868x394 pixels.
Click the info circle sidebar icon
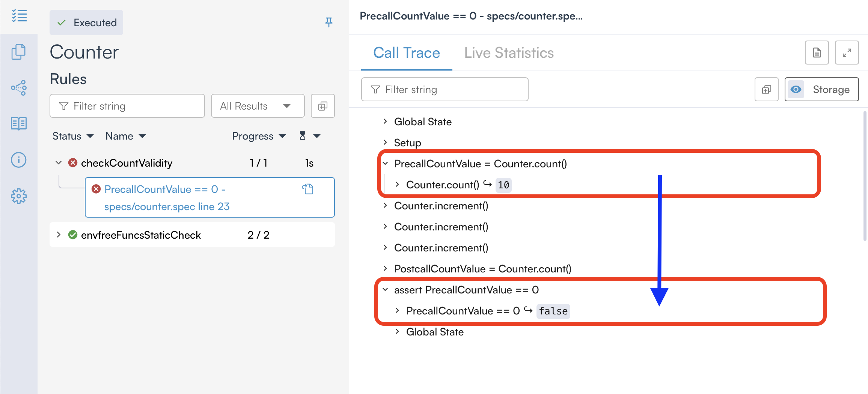[x=19, y=160]
